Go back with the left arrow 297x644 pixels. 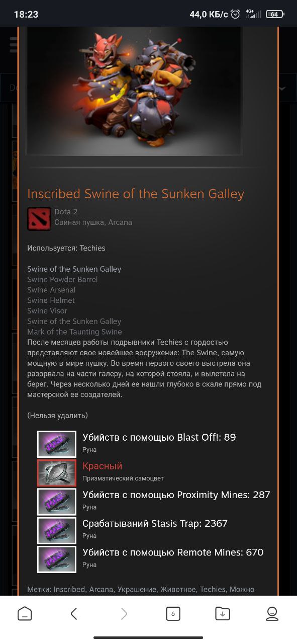74,613
